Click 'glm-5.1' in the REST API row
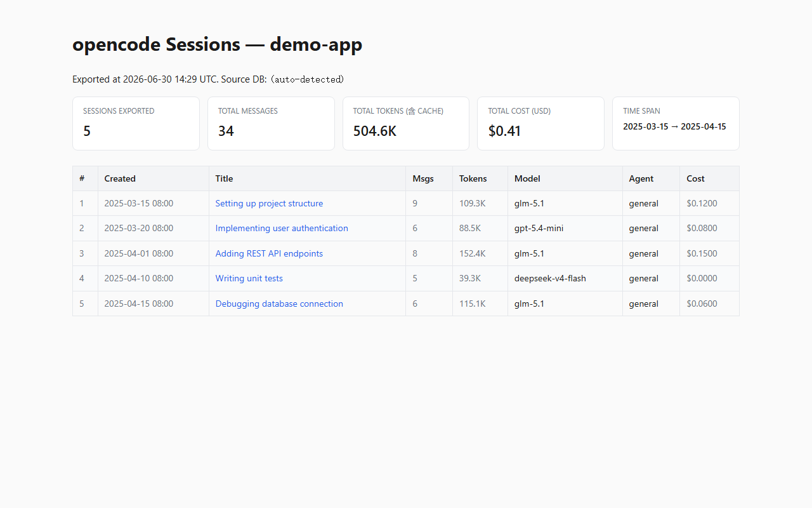 (529, 253)
